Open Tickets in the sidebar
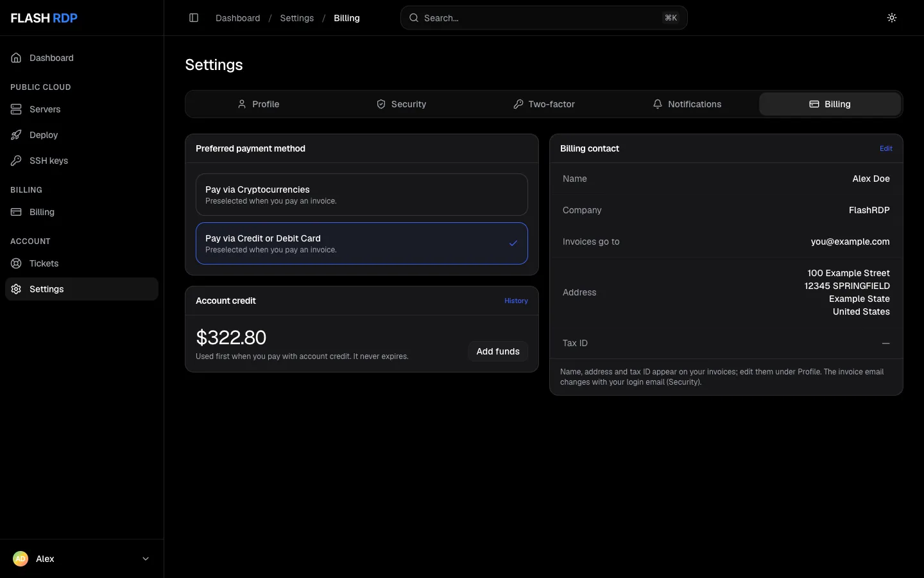Viewport: 924px width, 578px height. click(81, 263)
